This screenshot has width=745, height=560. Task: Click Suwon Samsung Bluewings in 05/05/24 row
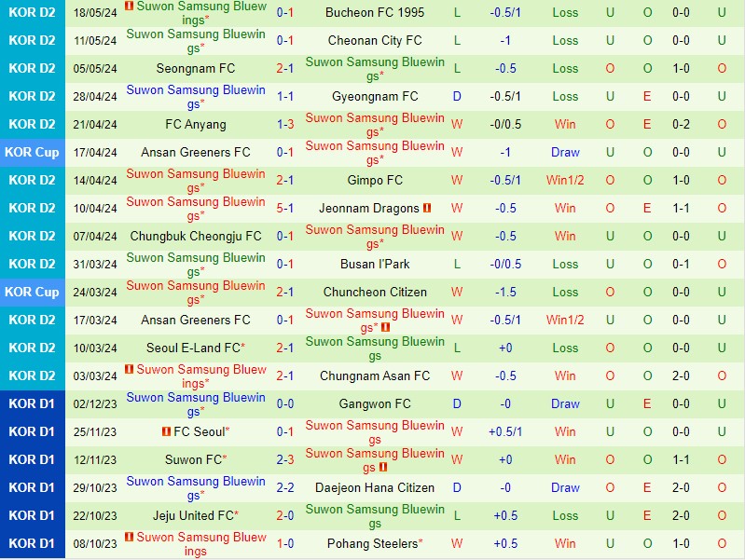coord(375,68)
